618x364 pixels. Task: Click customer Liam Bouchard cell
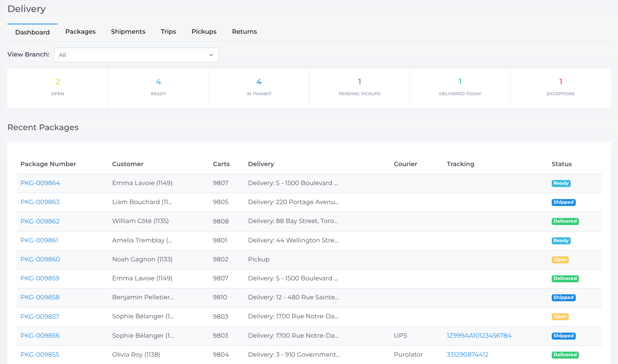(x=142, y=202)
